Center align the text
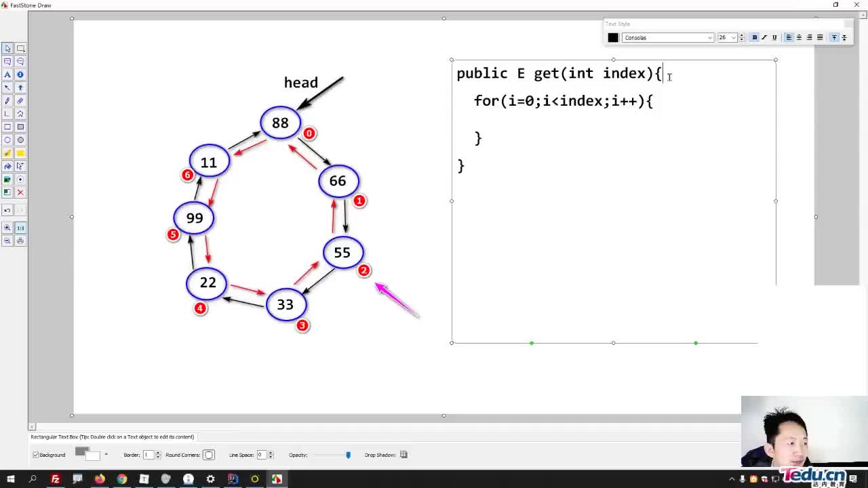 799,37
